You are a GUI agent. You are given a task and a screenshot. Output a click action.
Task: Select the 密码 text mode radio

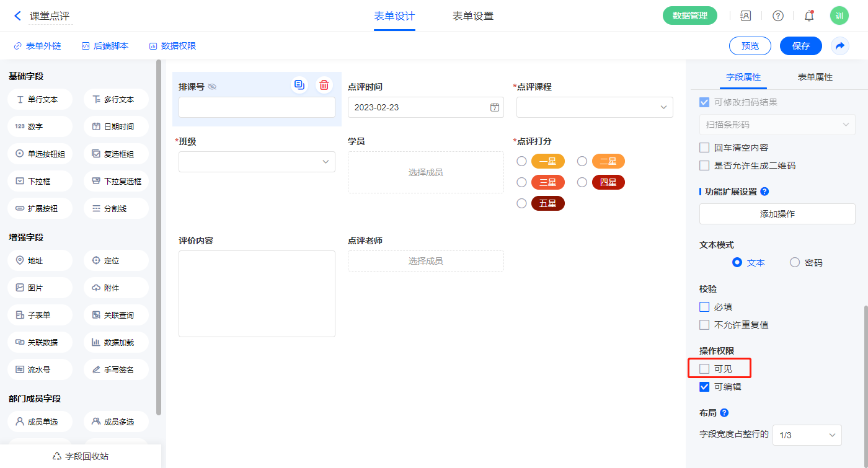coord(795,262)
